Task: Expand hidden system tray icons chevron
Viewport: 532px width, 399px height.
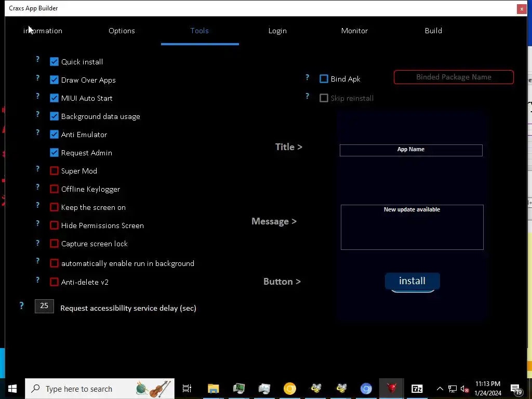Action: 440,389
